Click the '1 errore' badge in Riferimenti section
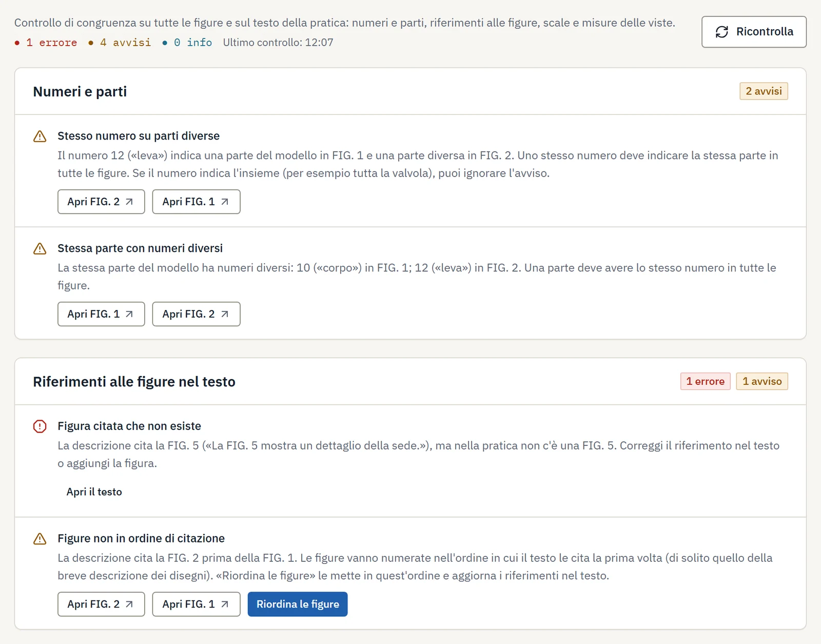The height and width of the screenshot is (644, 821). [705, 381]
